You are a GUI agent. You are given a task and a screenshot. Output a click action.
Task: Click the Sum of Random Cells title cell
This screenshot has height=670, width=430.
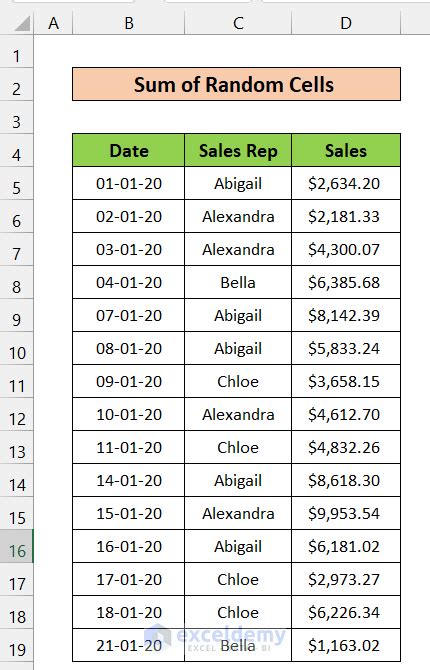pyautogui.click(x=236, y=84)
